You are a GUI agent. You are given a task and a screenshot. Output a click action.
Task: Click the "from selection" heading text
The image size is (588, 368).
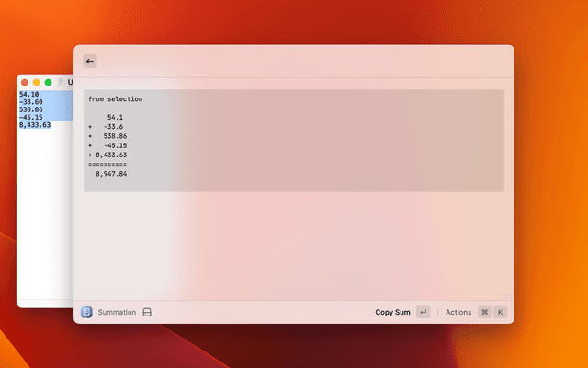[x=115, y=98]
